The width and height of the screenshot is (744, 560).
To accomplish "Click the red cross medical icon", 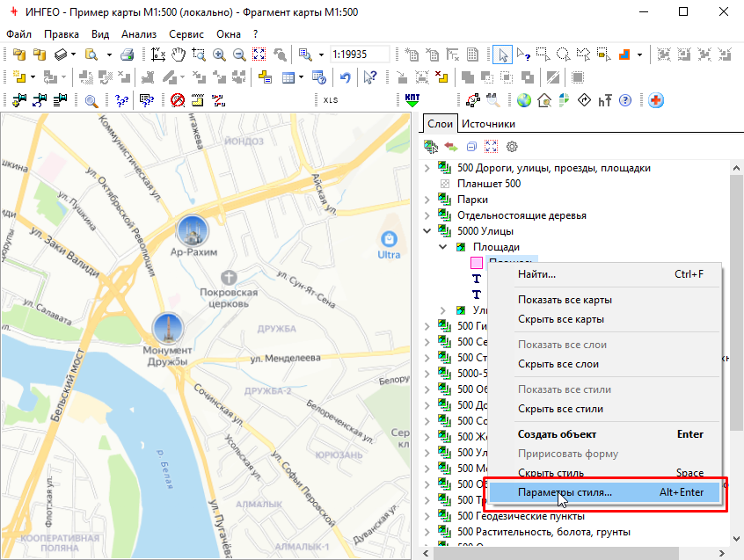I will coord(656,100).
